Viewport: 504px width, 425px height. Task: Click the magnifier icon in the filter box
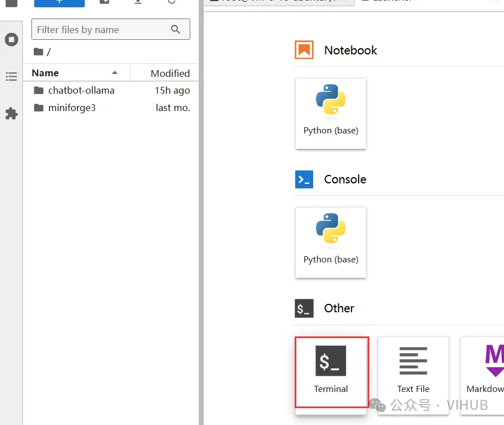tap(176, 30)
